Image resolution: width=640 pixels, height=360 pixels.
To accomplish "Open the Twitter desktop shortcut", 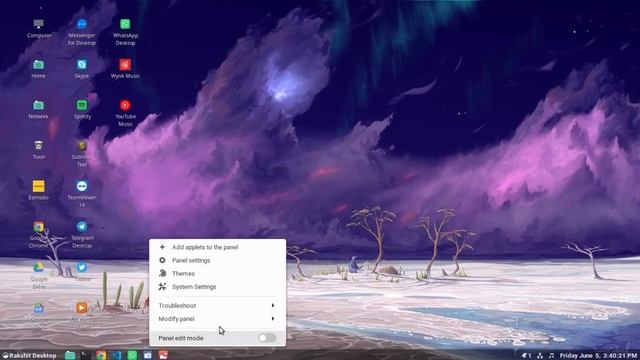I will point(82,267).
